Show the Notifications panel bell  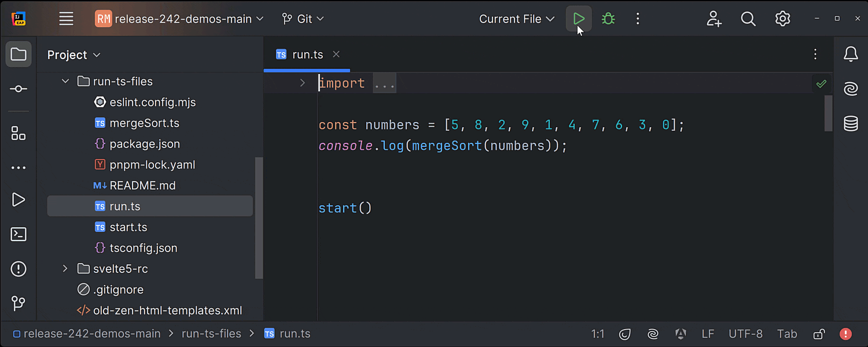point(851,54)
